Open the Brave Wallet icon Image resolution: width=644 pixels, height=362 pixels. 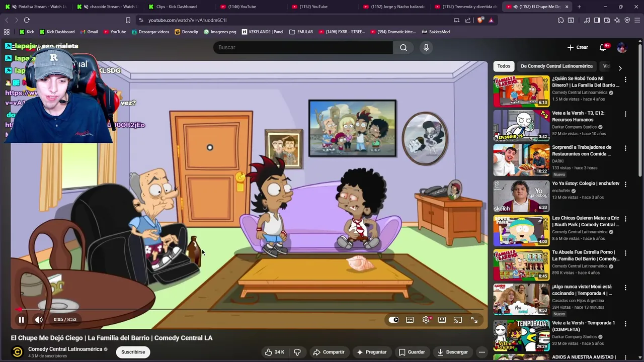point(607,20)
